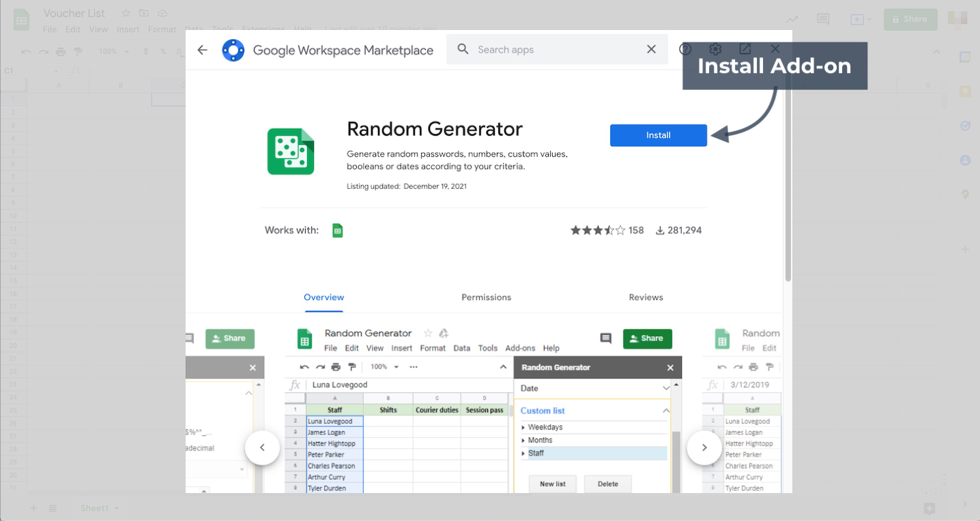Image resolution: width=980 pixels, height=521 pixels.
Task: Open the C1 name box dropdown
Action: tap(56, 70)
